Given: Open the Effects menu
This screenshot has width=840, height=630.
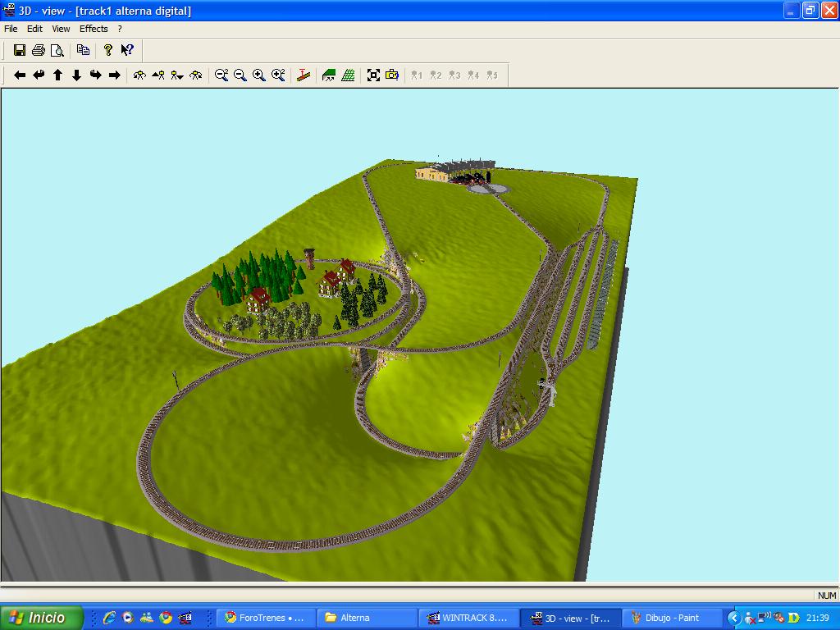Looking at the screenshot, I should pyautogui.click(x=94, y=29).
